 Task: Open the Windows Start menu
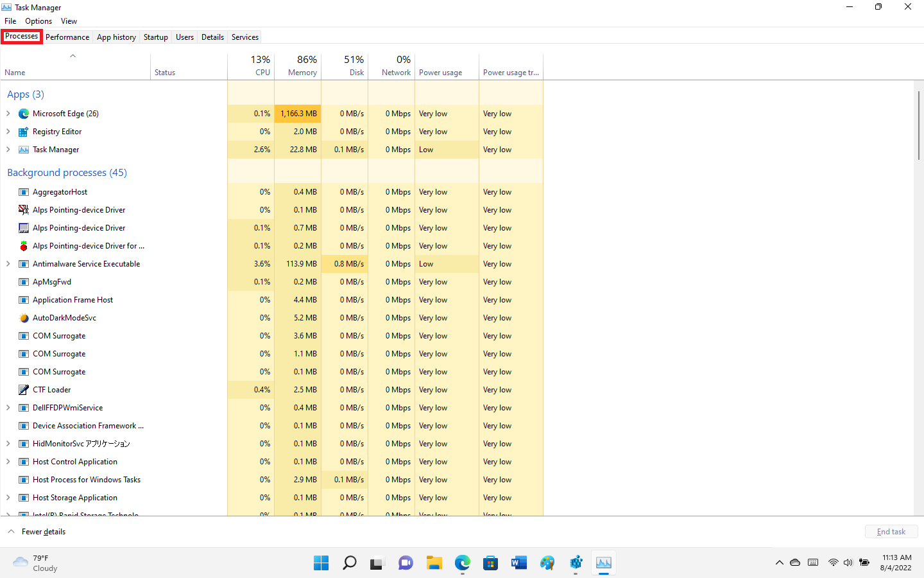[x=321, y=563]
